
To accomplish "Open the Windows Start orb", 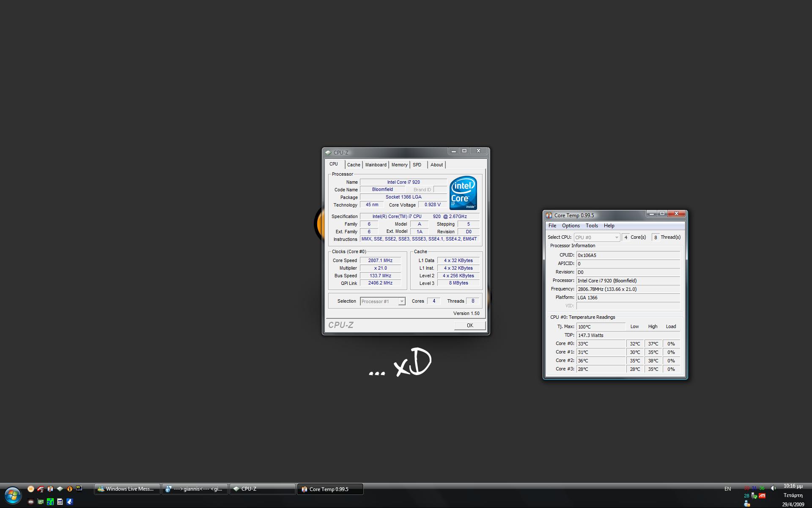I will tap(13, 495).
